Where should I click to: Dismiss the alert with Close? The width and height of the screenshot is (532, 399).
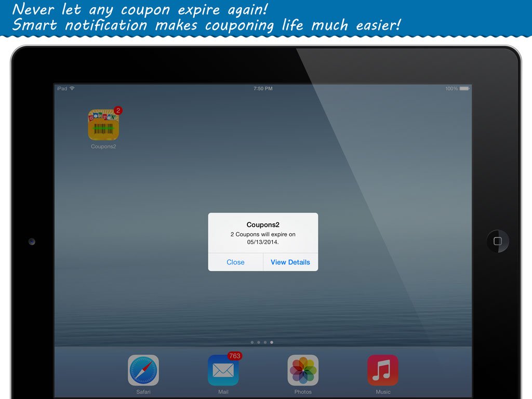[235, 262]
